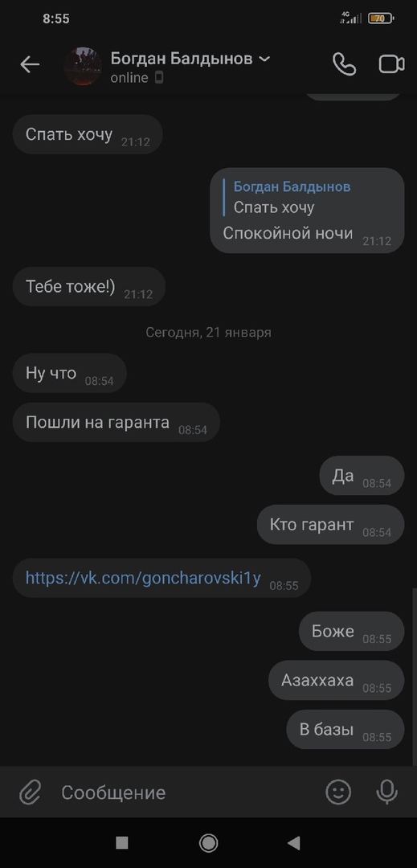This screenshot has width=417, height=868.
Task: Open the vk.com/goncharovski1y link
Action: pos(143,578)
